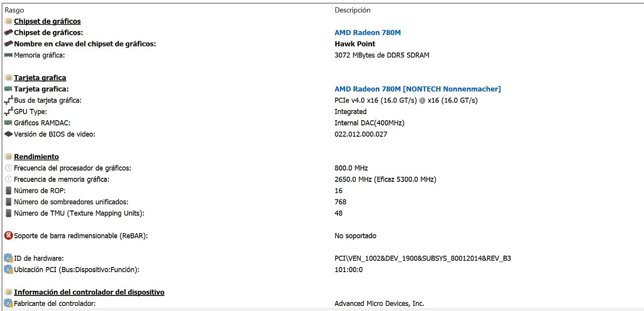This screenshot has height=311, width=644.
Task: Open the AMD Radeon 780M chipset link
Action: (x=367, y=33)
